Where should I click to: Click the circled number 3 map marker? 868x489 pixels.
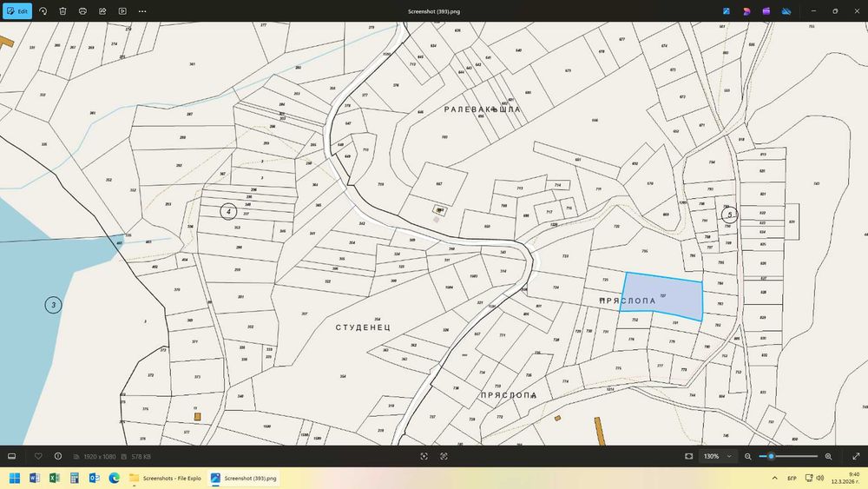click(x=53, y=305)
